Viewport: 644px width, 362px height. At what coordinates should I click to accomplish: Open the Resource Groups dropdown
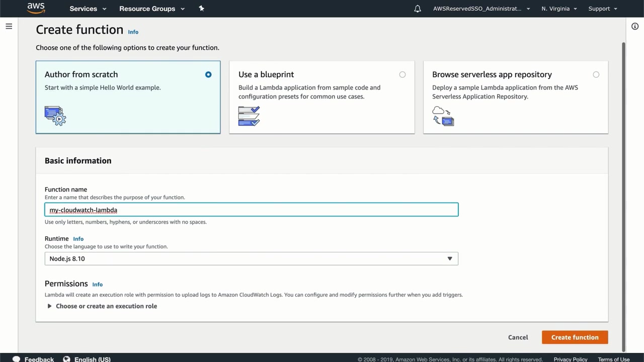152,9
